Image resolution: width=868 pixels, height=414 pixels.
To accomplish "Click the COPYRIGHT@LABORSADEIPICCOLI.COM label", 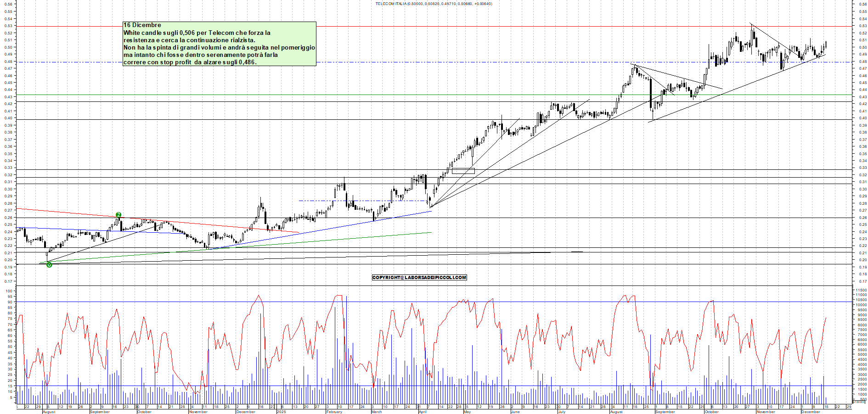I will (x=419, y=277).
